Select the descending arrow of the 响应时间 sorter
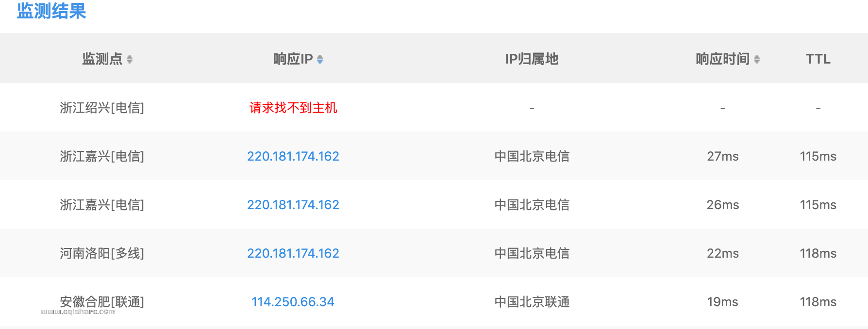Image resolution: width=868 pixels, height=329 pixels. [757, 62]
